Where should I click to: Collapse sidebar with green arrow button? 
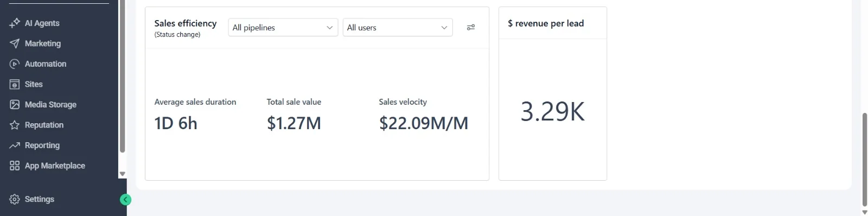coord(125,200)
